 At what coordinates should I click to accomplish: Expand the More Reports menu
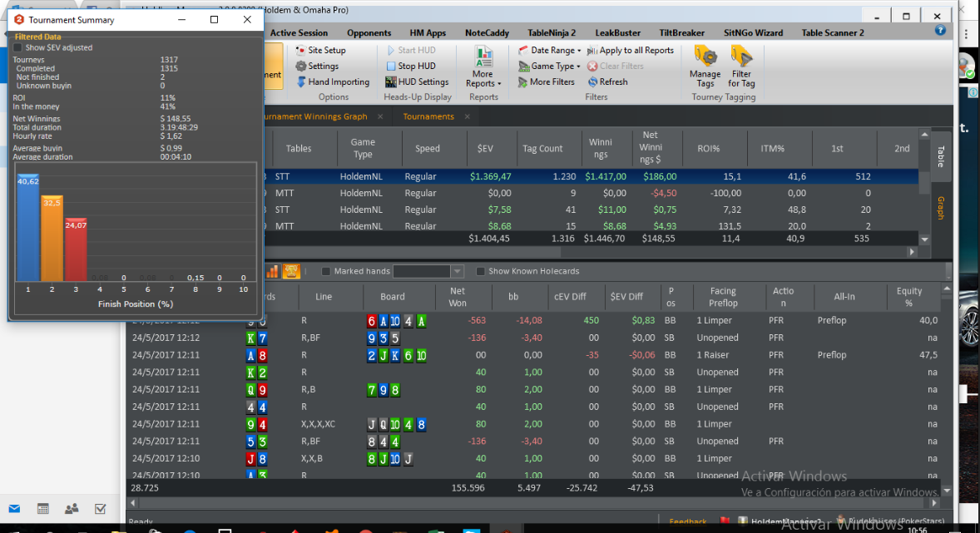(483, 67)
